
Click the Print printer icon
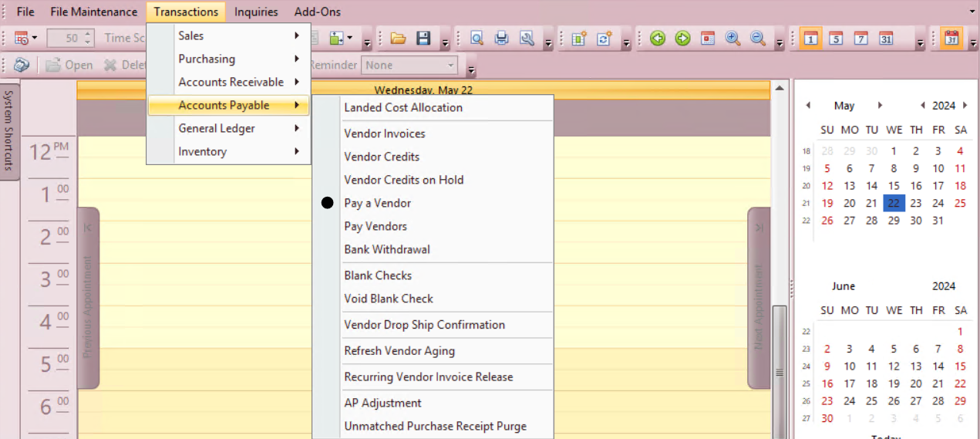pyautogui.click(x=501, y=38)
